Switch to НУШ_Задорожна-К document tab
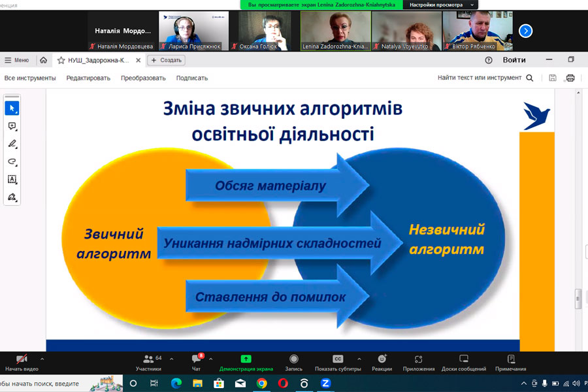The image size is (588, 392). click(98, 60)
